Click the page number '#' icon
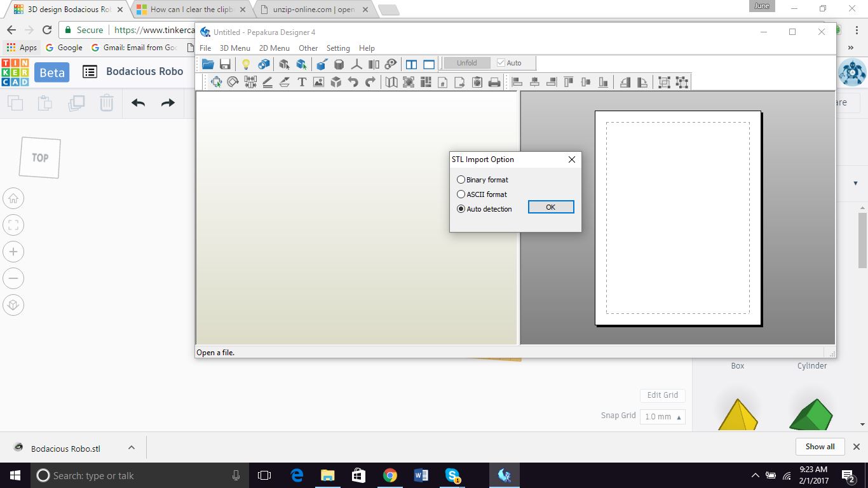The image size is (868, 488). pyautogui.click(x=443, y=81)
